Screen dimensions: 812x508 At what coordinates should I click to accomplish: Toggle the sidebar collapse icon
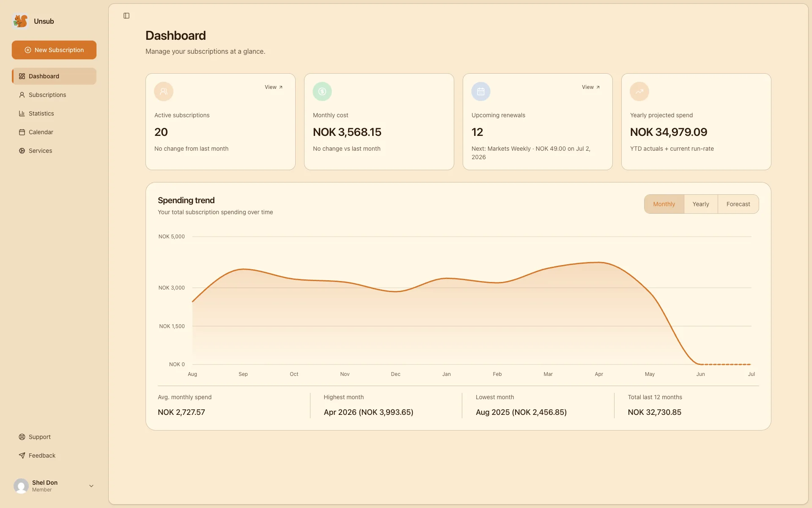click(126, 16)
